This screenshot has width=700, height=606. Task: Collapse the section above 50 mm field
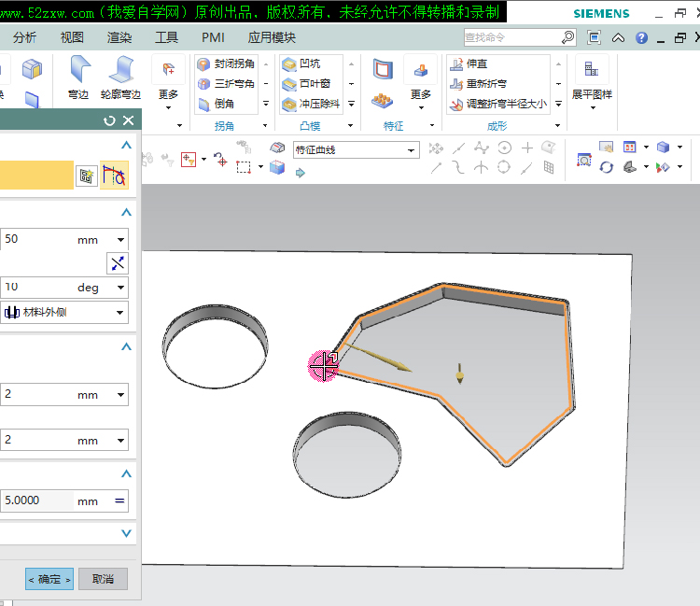(126, 212)
